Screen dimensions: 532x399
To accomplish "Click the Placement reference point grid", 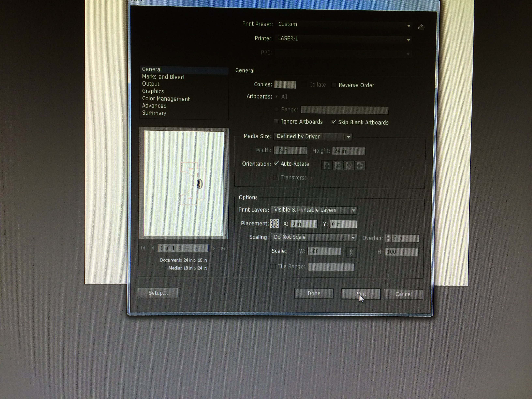I will tap(274, 223).
